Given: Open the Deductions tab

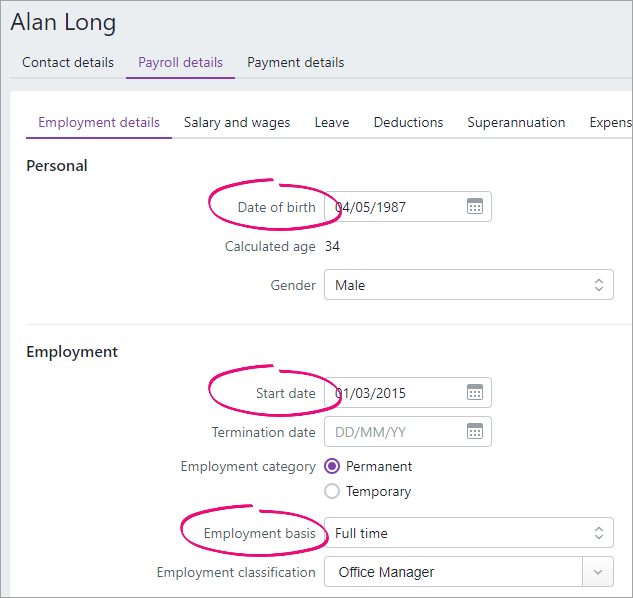Looking at the screenshot, I should pos(408,122).
